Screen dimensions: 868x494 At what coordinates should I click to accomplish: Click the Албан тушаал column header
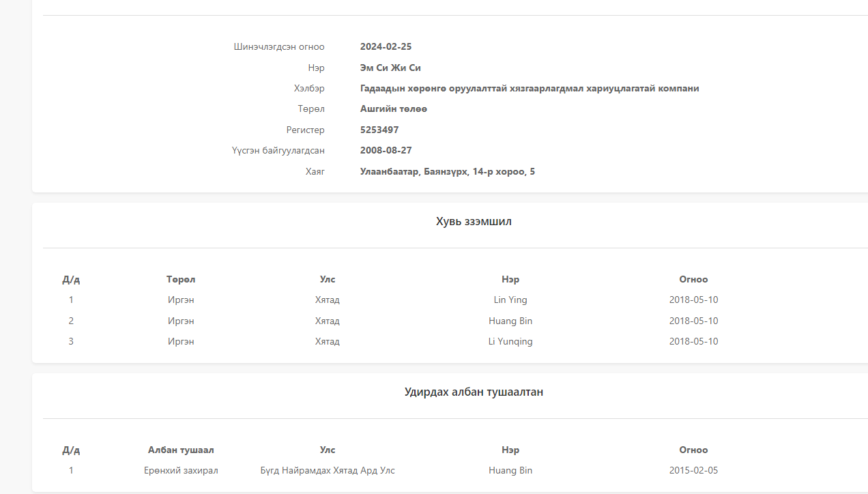point(181,450)
